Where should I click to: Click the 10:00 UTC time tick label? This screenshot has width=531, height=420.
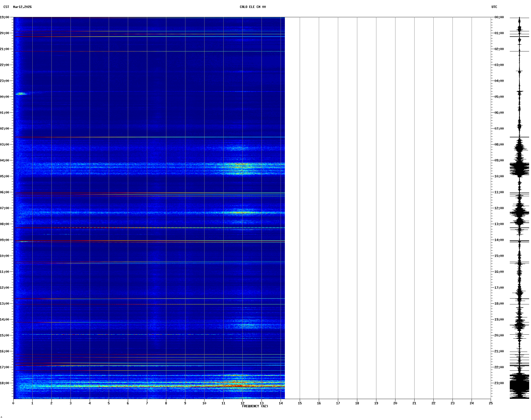(x=499, y=176)
